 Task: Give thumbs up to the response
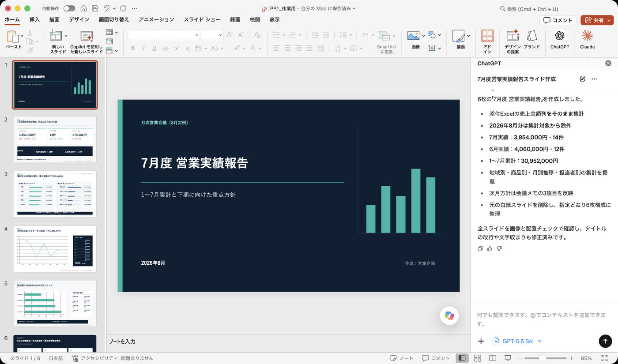[490, 249]
